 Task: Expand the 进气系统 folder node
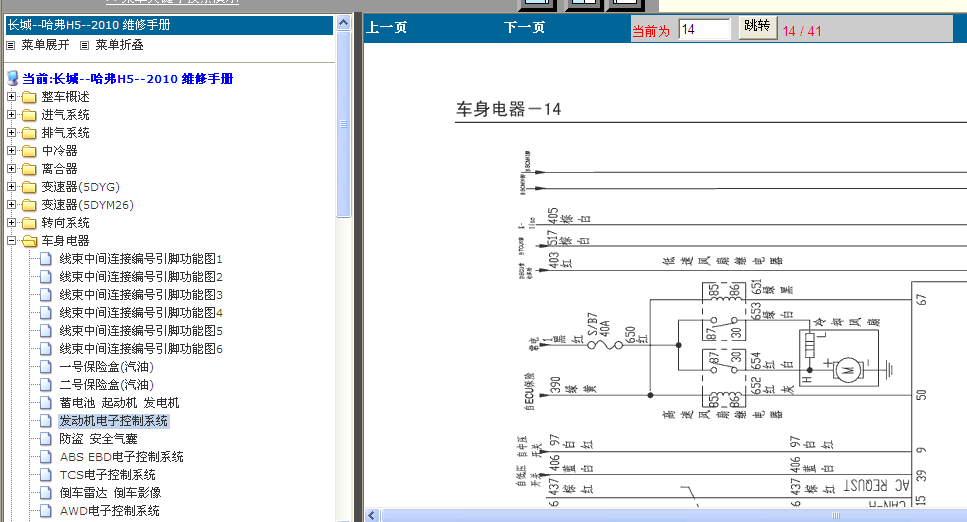click(11, 115)
